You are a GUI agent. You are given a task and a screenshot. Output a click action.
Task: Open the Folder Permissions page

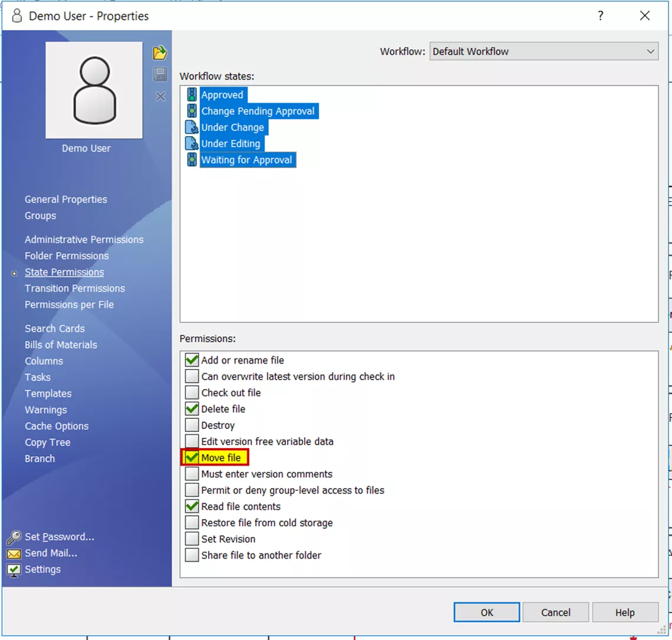coord(67,256)
